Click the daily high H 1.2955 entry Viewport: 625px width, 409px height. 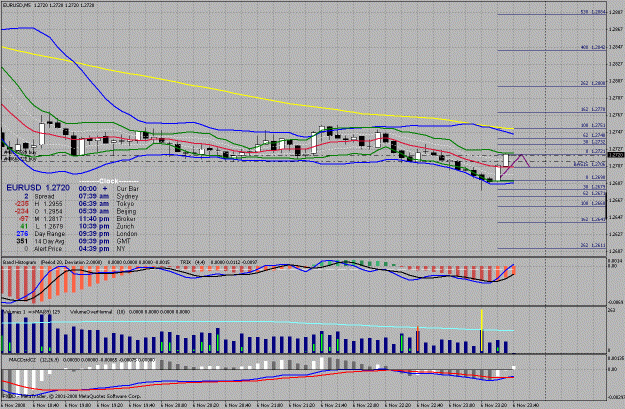[x=38, y=204]
